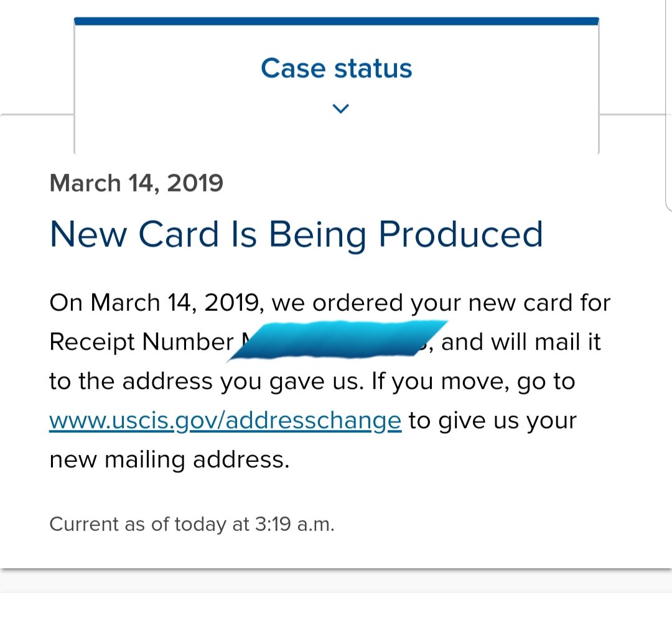
Task: Click the words new mailing address
Action: pos(169,461)
